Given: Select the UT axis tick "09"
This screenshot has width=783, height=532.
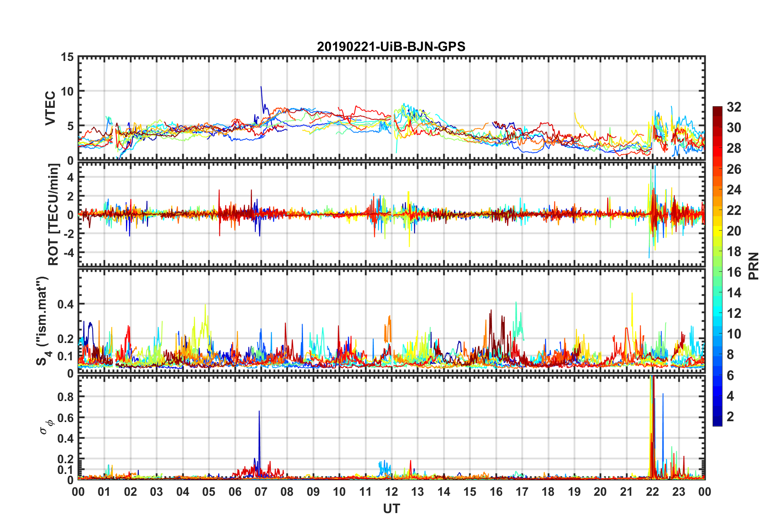Looking at the screenshot, I should [x=313, y=492].
